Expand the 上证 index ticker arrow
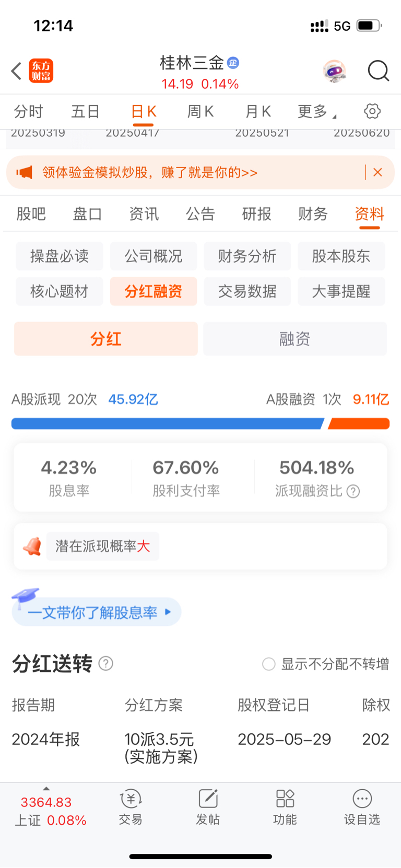401x868 pixels. click(x=46, y=789)
